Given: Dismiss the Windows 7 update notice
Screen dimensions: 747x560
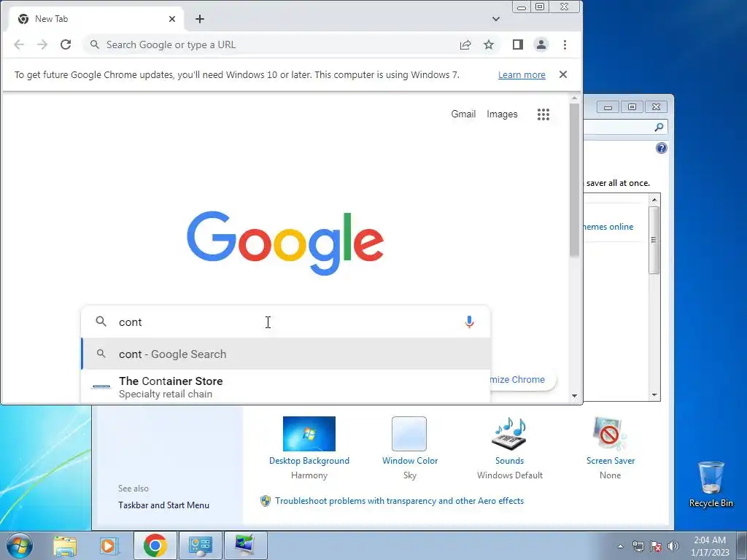Looking at the screenshot, I should click(563, 75).
